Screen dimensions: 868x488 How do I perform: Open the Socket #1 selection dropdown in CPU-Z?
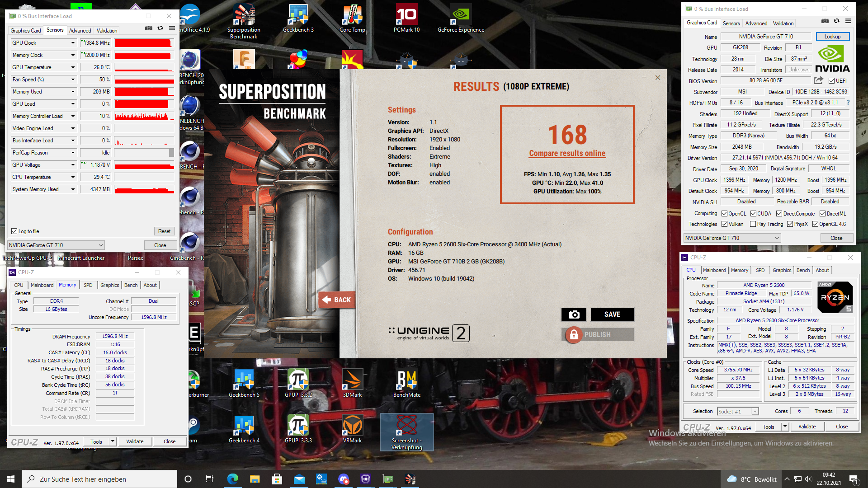pos(738,412)
